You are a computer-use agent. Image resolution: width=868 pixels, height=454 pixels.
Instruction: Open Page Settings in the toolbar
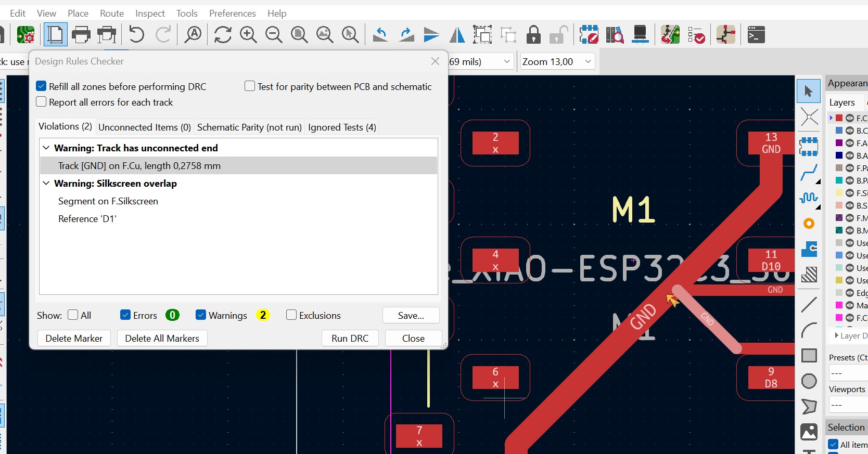click(55, 35)
